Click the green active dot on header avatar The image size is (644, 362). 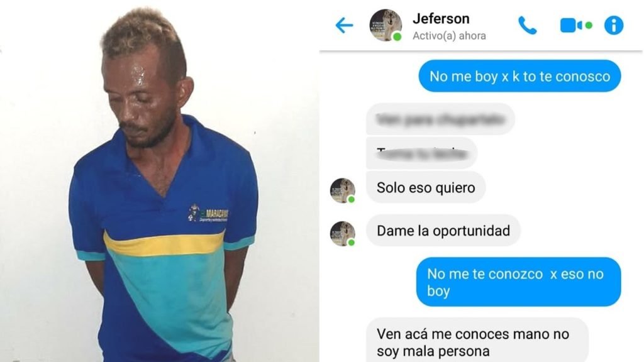397,37
